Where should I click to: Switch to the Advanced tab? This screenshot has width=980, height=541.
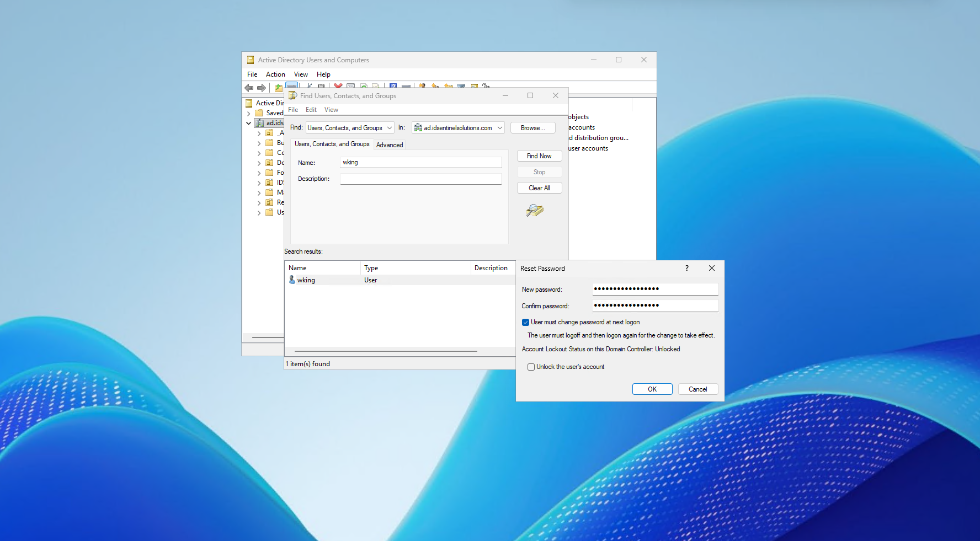(x=390, y=145)
